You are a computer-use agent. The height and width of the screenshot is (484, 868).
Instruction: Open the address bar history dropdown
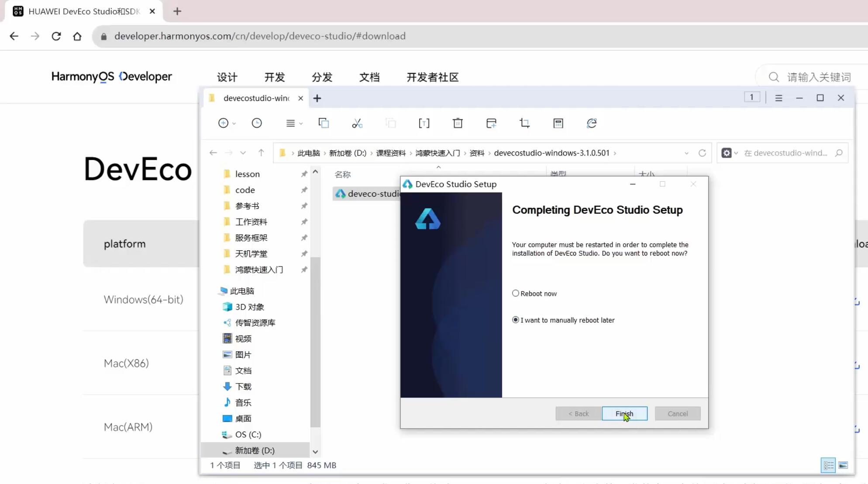(686, 153)
